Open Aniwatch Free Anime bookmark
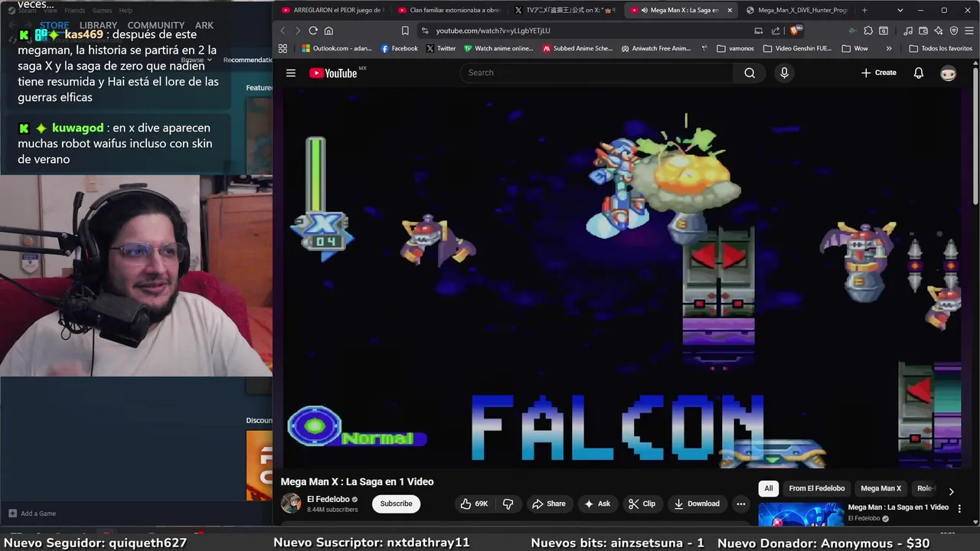 coord(656,48)
